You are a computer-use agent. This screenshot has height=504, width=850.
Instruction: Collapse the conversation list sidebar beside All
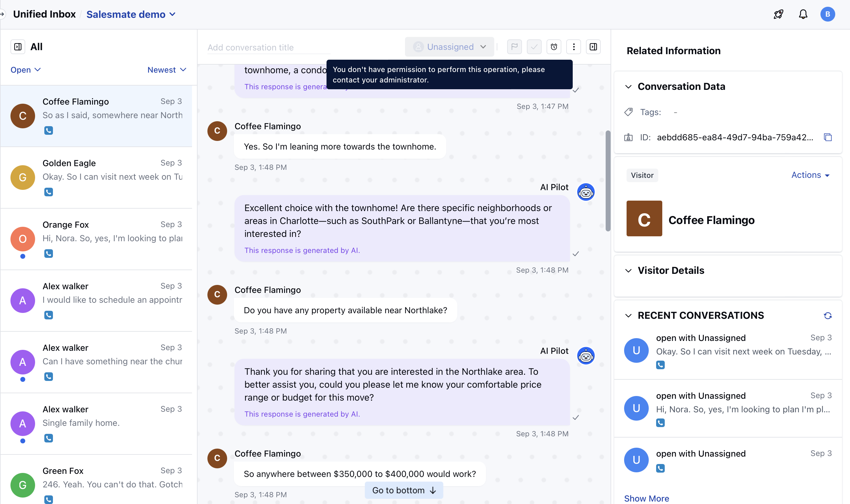(x=18, y=46)
